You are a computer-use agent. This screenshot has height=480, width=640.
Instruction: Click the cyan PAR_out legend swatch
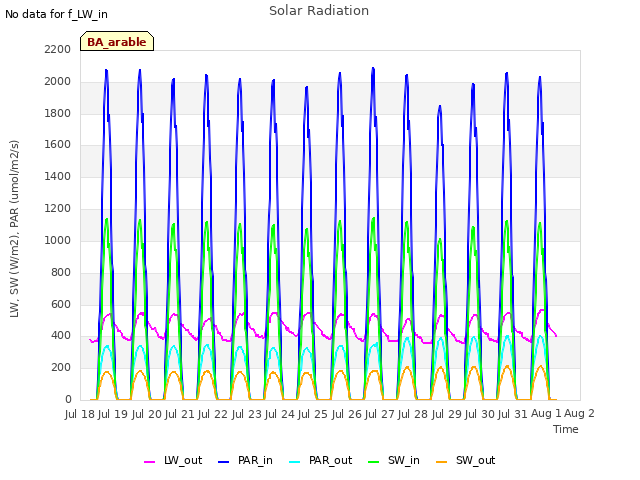295,462
